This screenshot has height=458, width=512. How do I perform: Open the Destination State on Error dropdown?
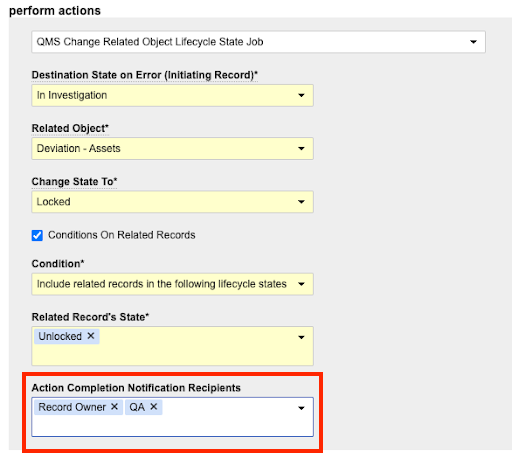tap(172, 95)
